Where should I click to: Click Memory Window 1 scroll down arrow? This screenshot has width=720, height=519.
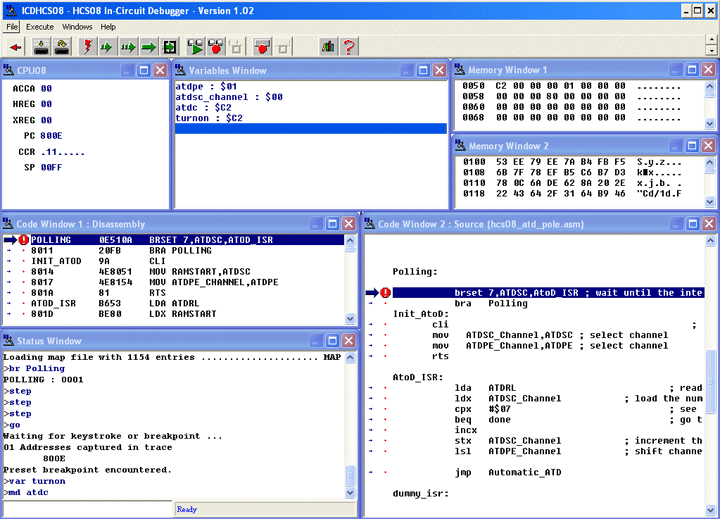(710, 124)
